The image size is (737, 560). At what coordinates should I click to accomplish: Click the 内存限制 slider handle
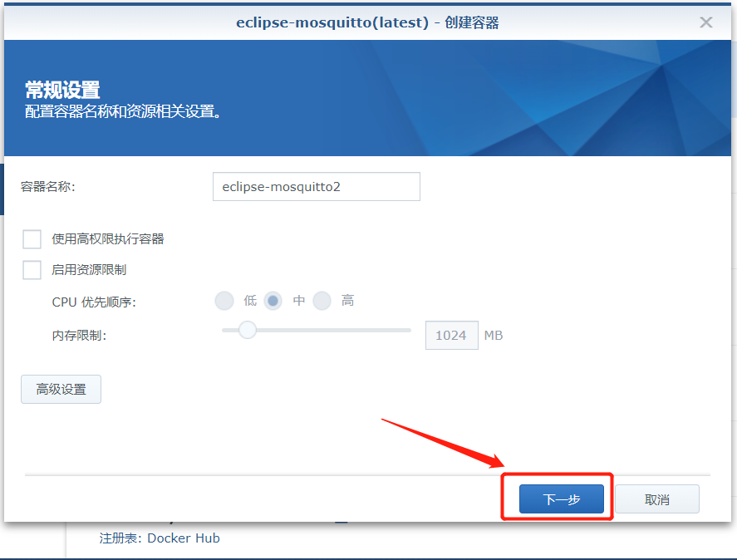coord(247,330)
